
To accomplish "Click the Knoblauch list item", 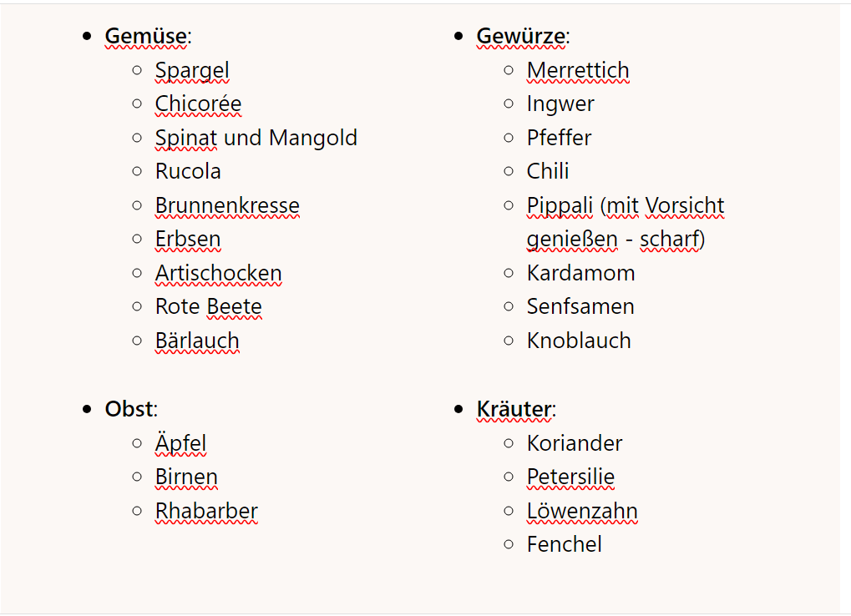I will click(x=579, y=341).
